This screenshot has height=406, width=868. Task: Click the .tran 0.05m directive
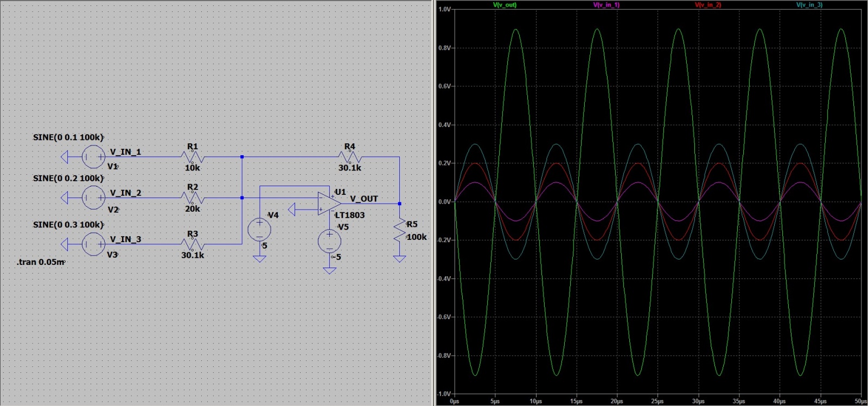pos(41,262)
